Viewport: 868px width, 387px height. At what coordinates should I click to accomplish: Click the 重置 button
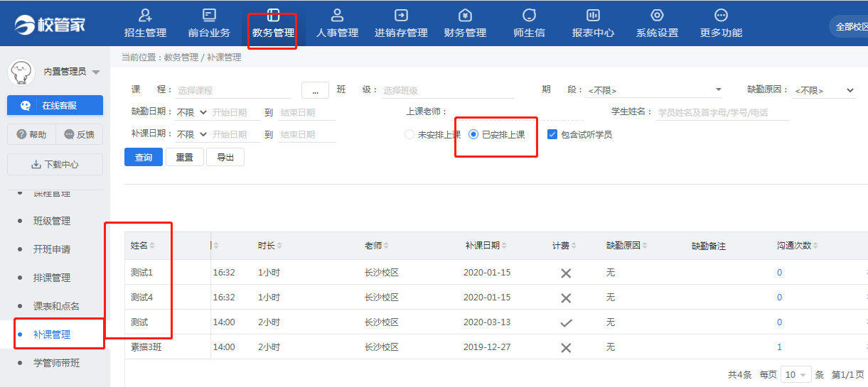tap(185, 157)
